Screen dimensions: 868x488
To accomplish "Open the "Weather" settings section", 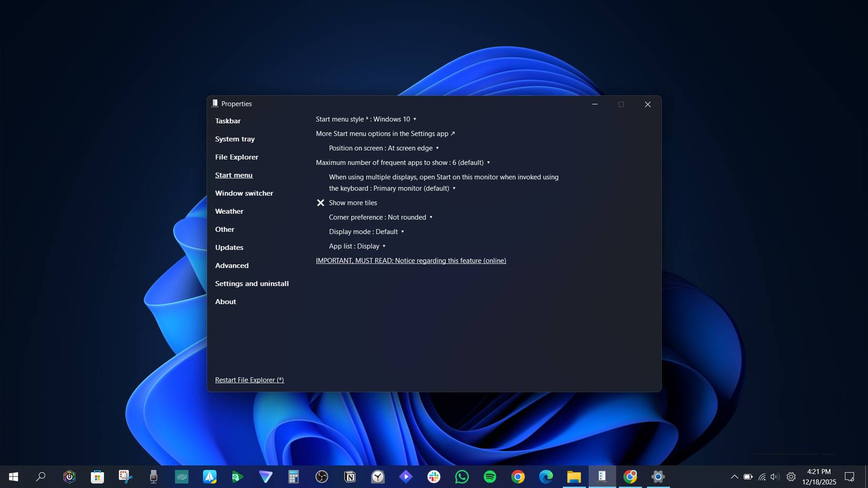I will coord(229,211).
